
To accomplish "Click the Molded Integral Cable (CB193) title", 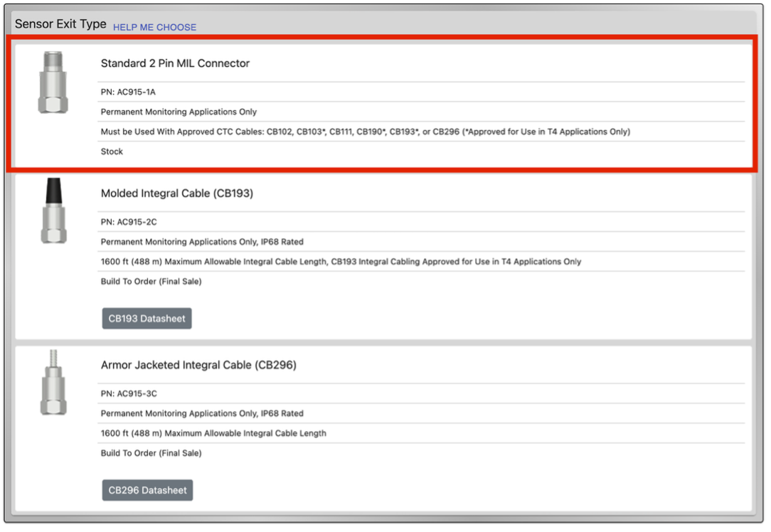I will pos(176,193).
